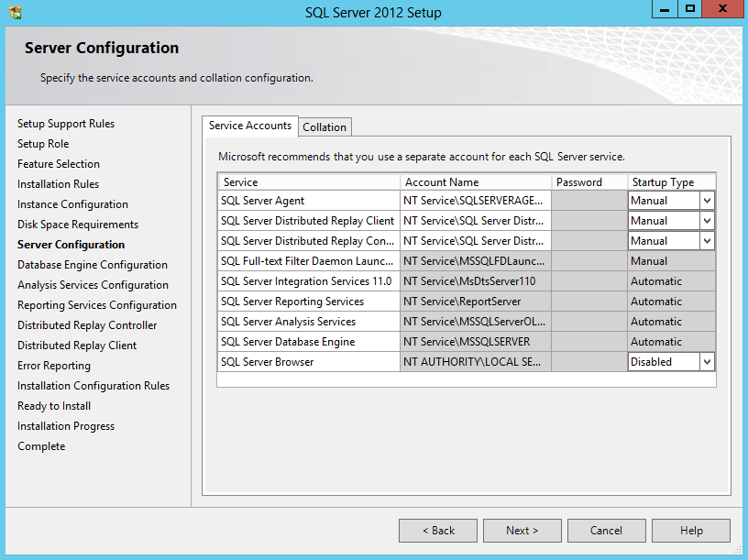Click the 'SQL Server Database Engine' service

click(x=309, y=342)
